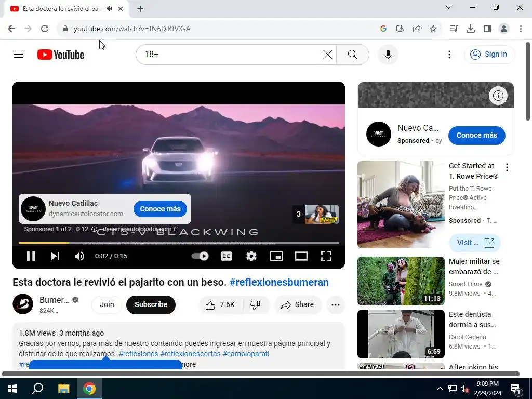
Task: Click Conoce más in video ad overlay
Action: pos(160,209)
